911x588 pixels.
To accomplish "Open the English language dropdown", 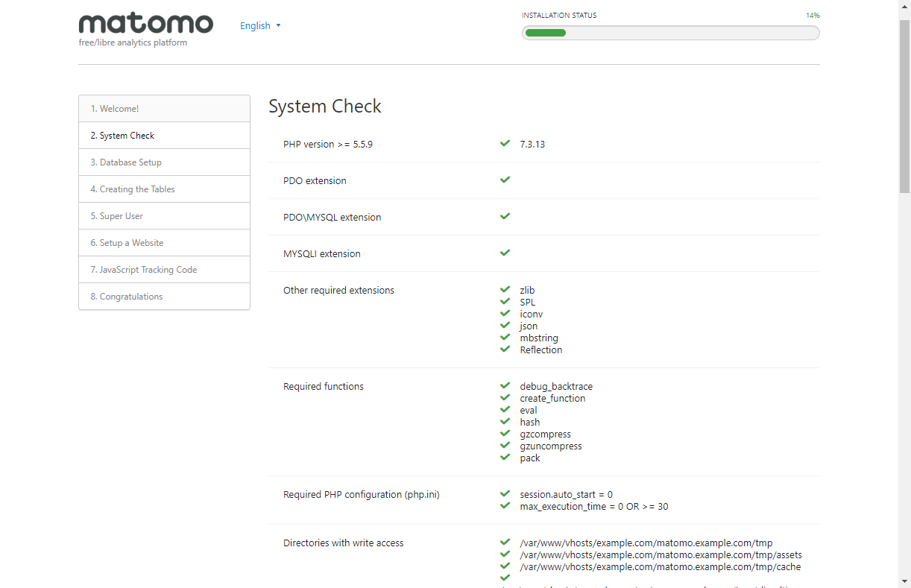I will [255, 26].
